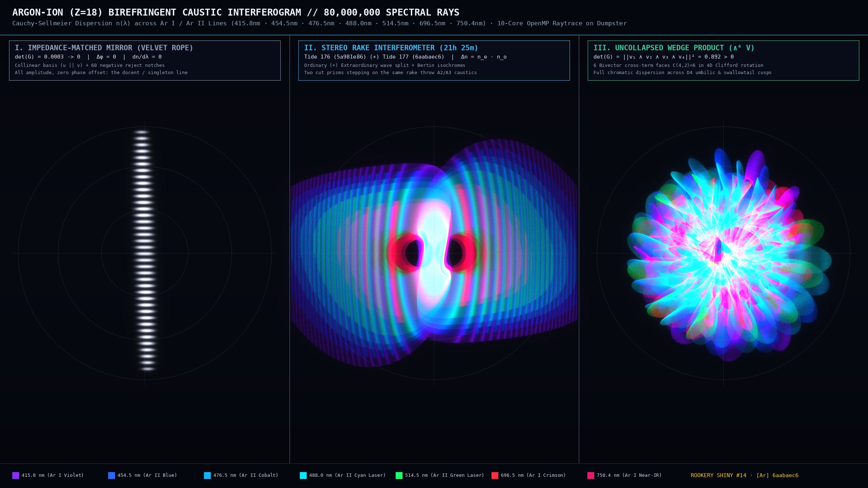Viewport: 868px width, 488px height.
Task: Click the 488.0 nm (Ar II Cyan Laser) label
Action: pos(347,475)
